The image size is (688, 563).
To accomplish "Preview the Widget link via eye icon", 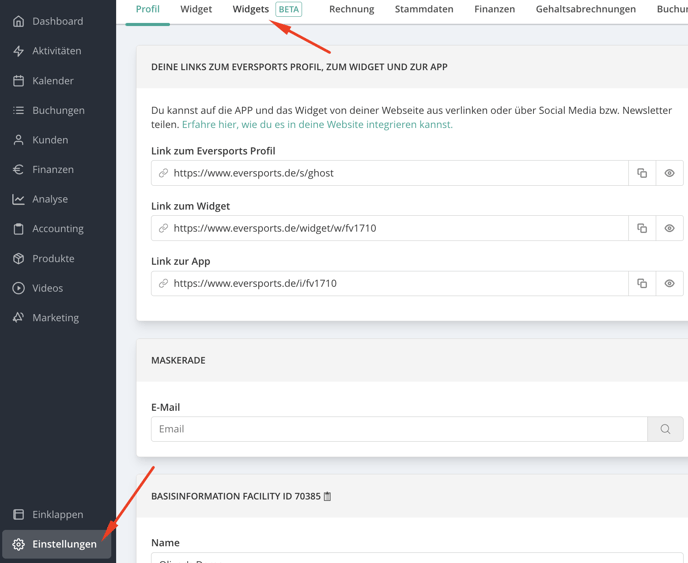I will [669, 228].
